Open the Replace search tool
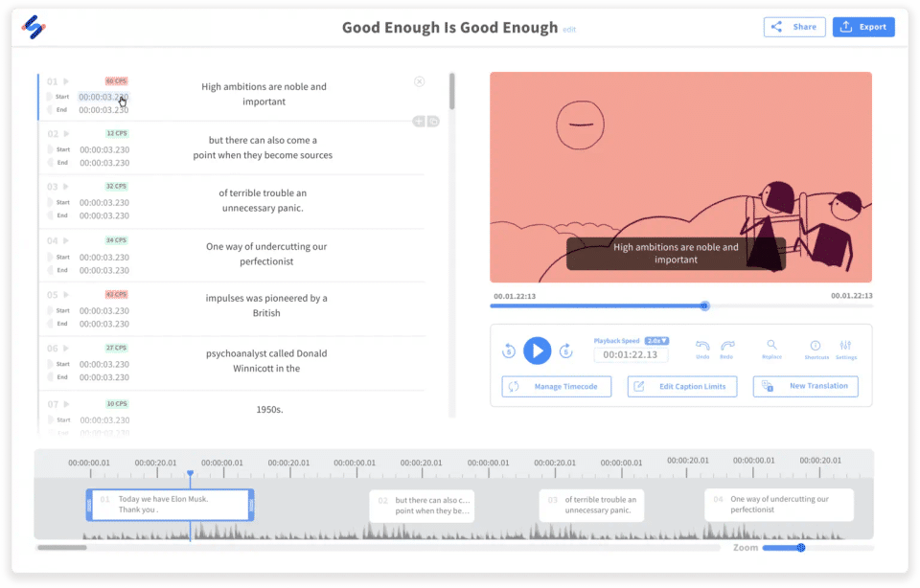Viewport: 920px width, 588px height. pos(771,350)
